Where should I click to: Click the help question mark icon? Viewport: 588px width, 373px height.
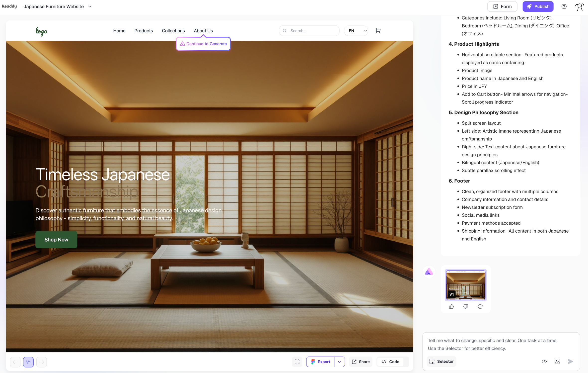564,6
